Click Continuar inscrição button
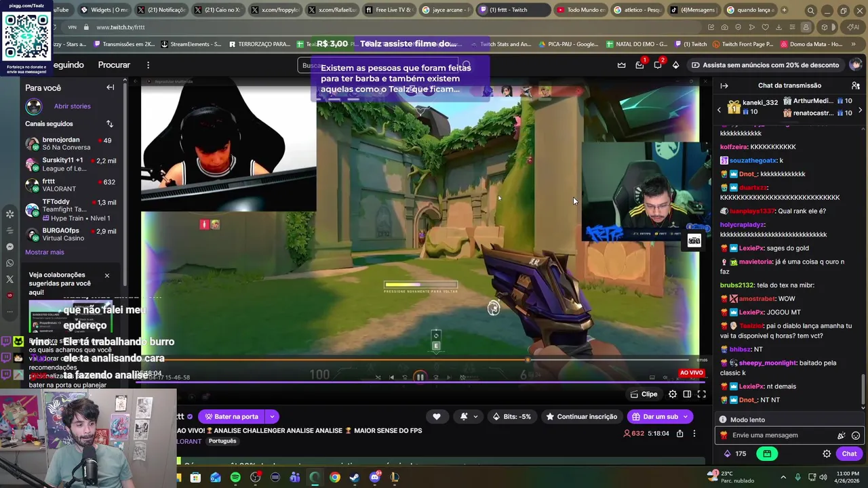This screenshot has width=868, height=488. tap(582, 417)
